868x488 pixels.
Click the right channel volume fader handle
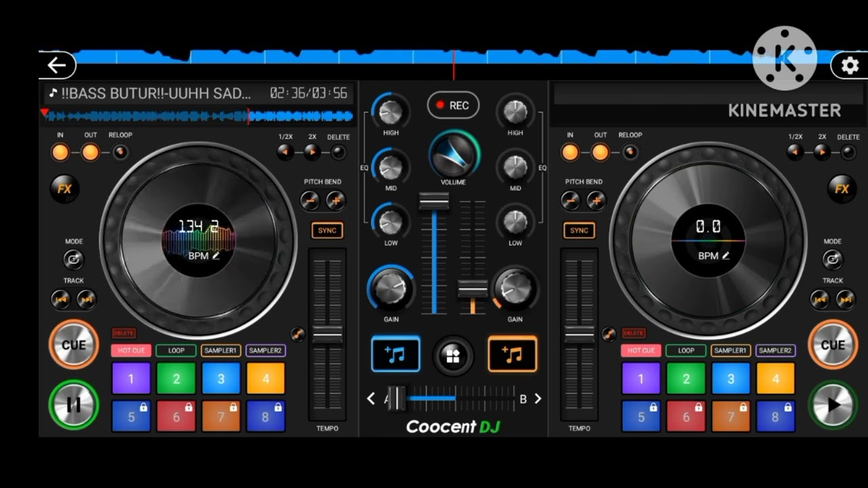coord(473,289)
